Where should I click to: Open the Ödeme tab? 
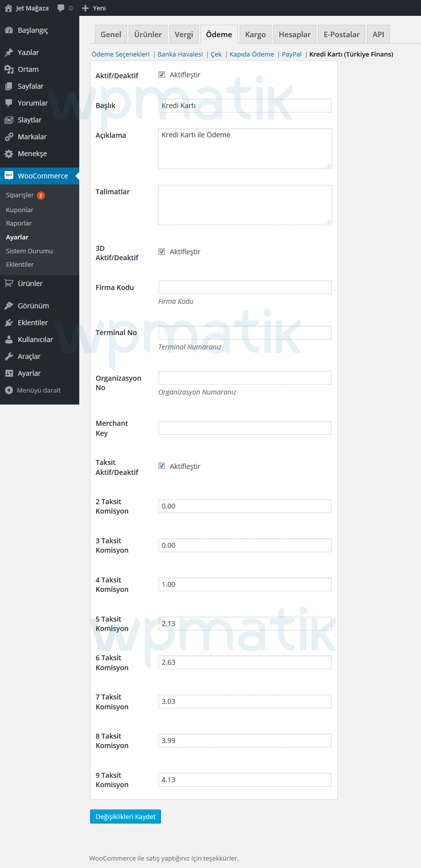click(x=219, y=34)
